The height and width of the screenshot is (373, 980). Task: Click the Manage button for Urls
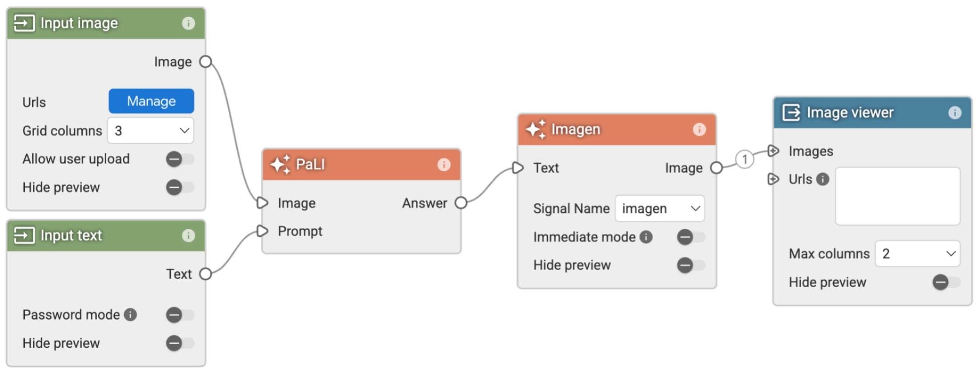[x=151, y=101]
